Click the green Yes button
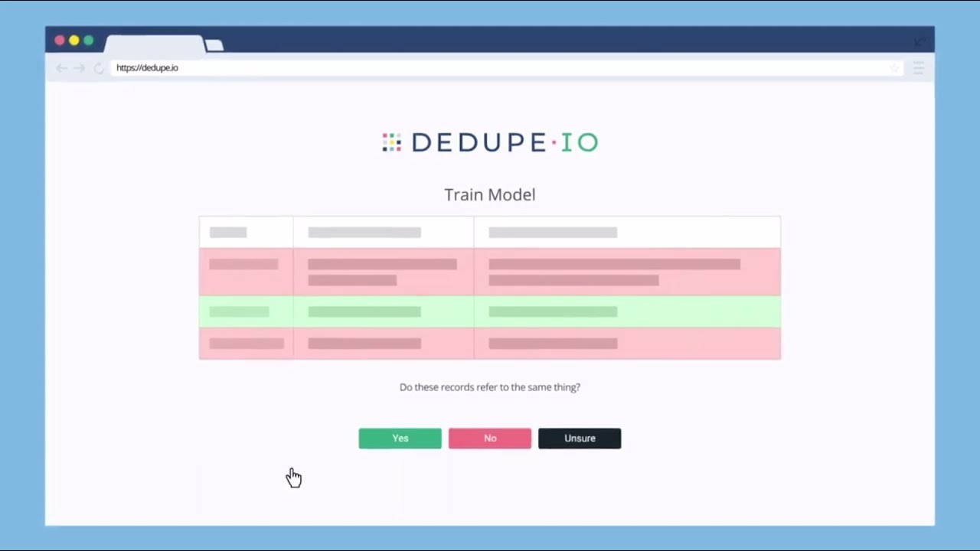Viewport: 980px width, 551px height. coord(400,439)
